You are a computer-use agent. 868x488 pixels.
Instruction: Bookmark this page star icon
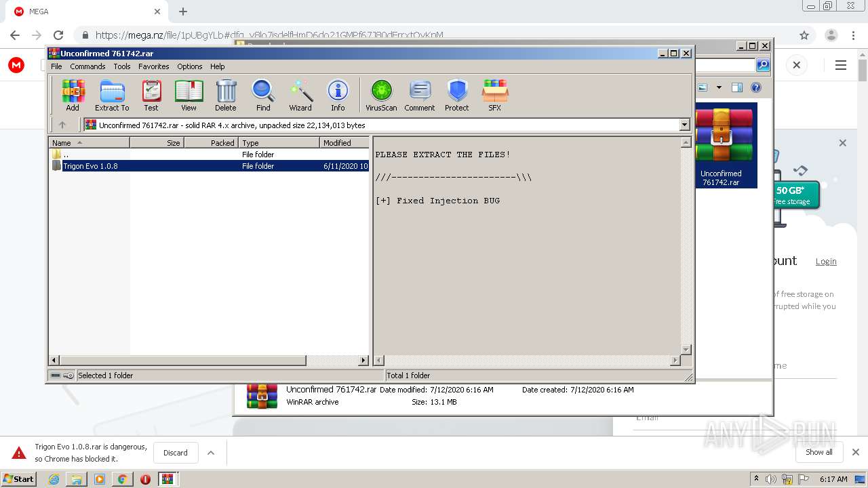coord(804,35)
